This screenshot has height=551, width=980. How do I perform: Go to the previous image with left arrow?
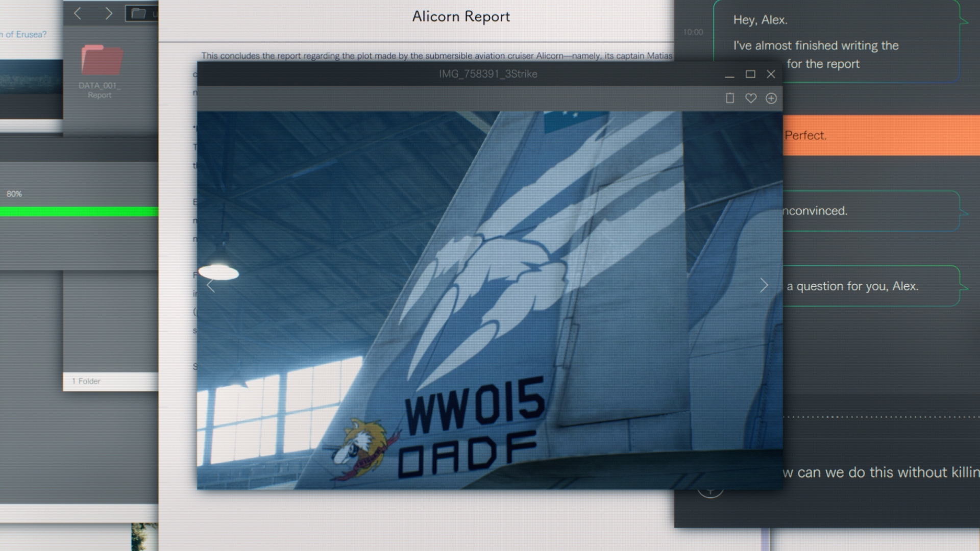click(211, 286)
